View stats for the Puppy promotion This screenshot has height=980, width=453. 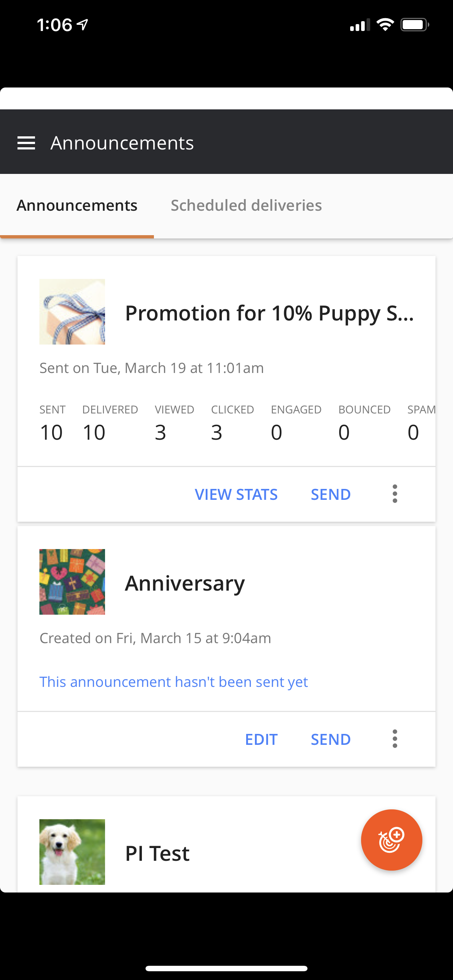[x=236, y=494]
